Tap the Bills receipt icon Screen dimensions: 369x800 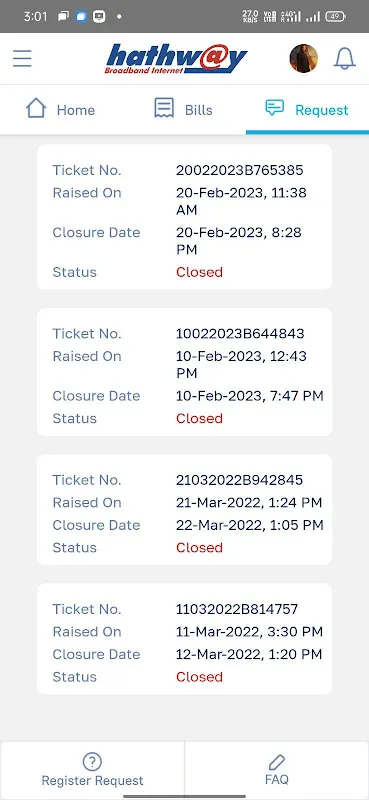click(x=164, y=108)
